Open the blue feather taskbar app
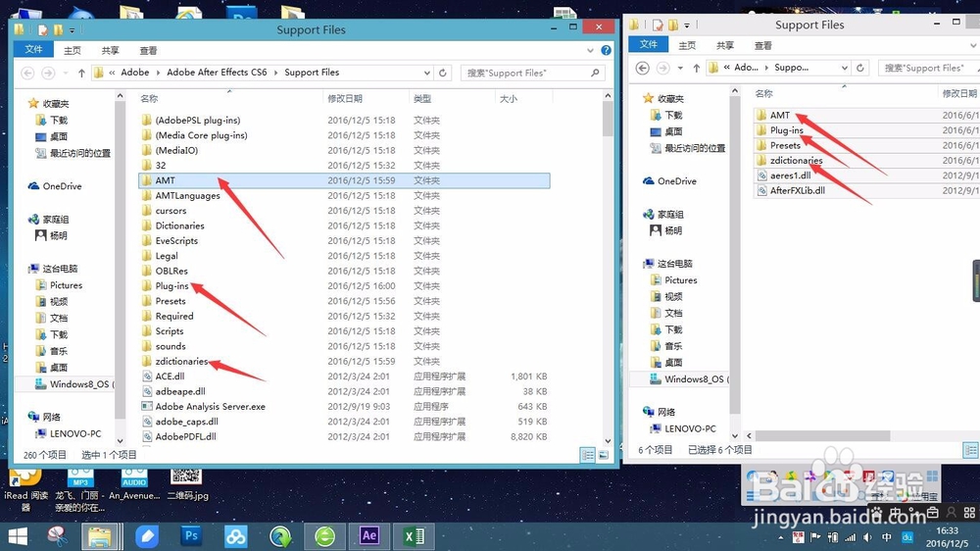The width and height of the screenshot is (980, 551). [x=147, y=536]
